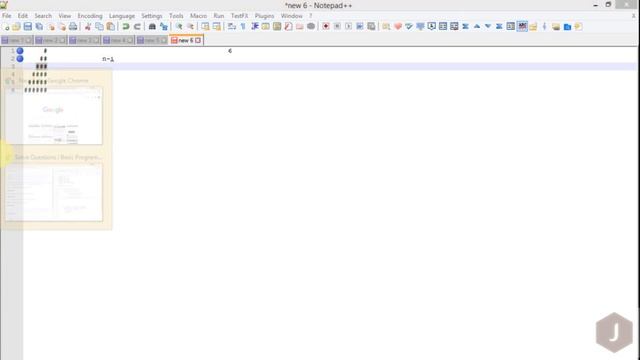Switch to the new 1 tab
The width and height of the screenshot is (640, 360).
click(x=17, y=40)
